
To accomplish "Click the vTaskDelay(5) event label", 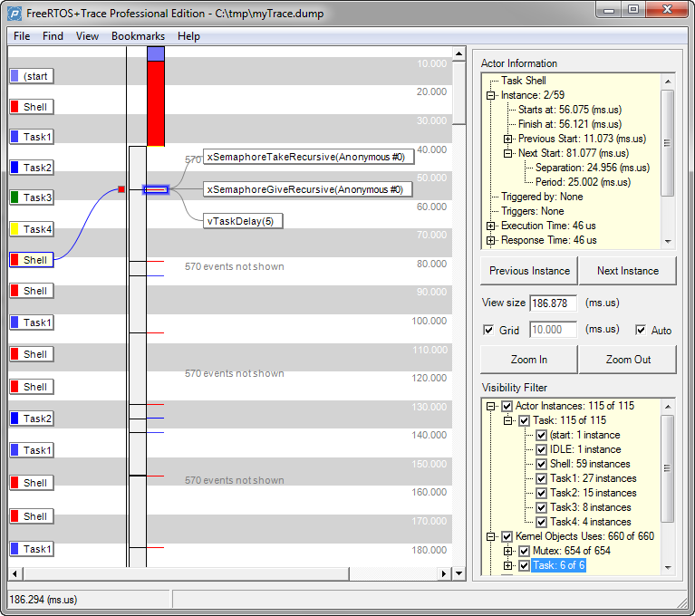I will click(243, 222).
